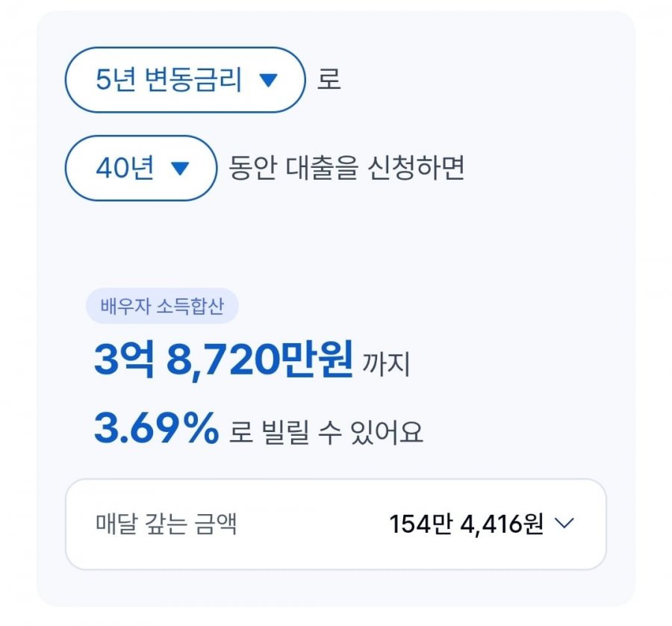Select the 매달 갚는 금액 row
Viewport: 672px width, 626px height.
(x=335, y=524)
